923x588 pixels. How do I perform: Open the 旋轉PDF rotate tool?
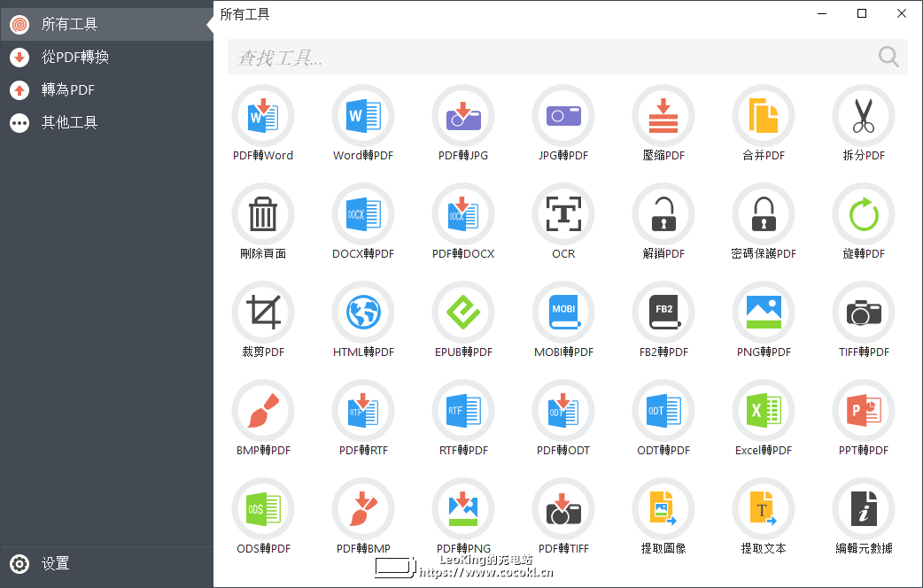click(863, 214)
